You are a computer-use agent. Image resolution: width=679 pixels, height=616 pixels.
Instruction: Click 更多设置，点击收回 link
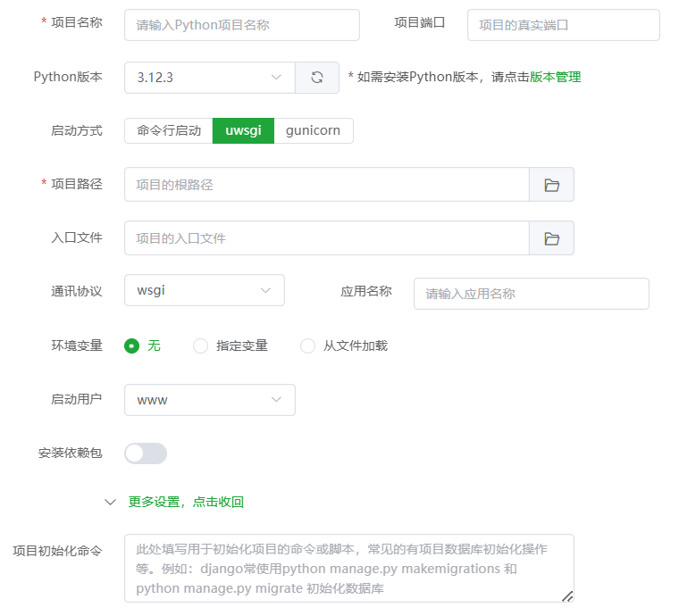pyautogui.click(x=186, y=502)
